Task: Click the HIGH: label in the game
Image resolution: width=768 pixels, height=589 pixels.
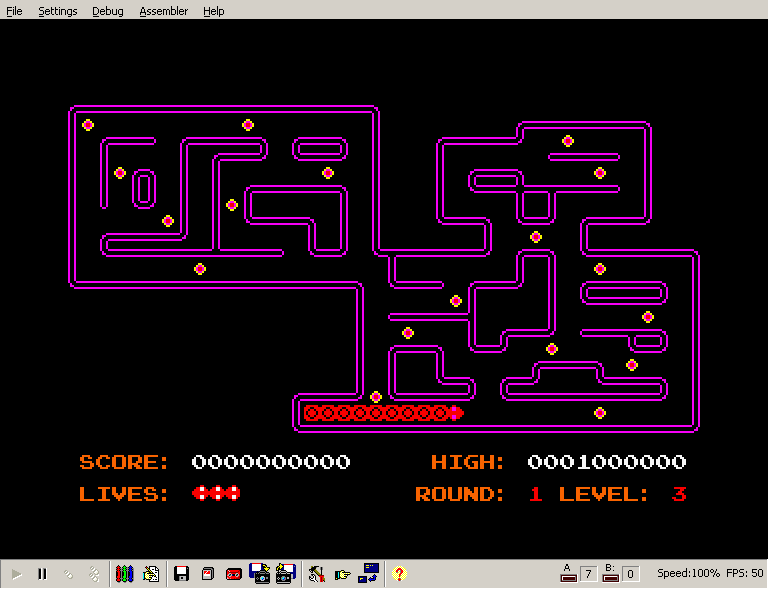Action: pos(468,462)
